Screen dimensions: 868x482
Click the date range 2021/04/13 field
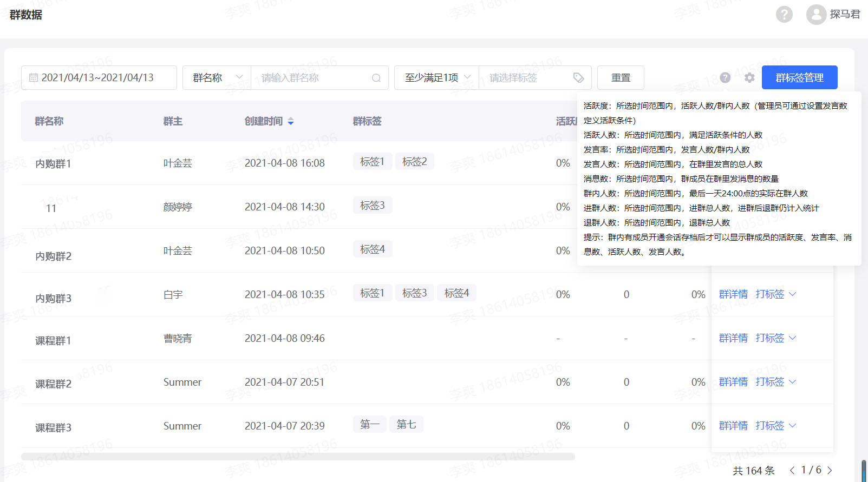click(99, 78)
